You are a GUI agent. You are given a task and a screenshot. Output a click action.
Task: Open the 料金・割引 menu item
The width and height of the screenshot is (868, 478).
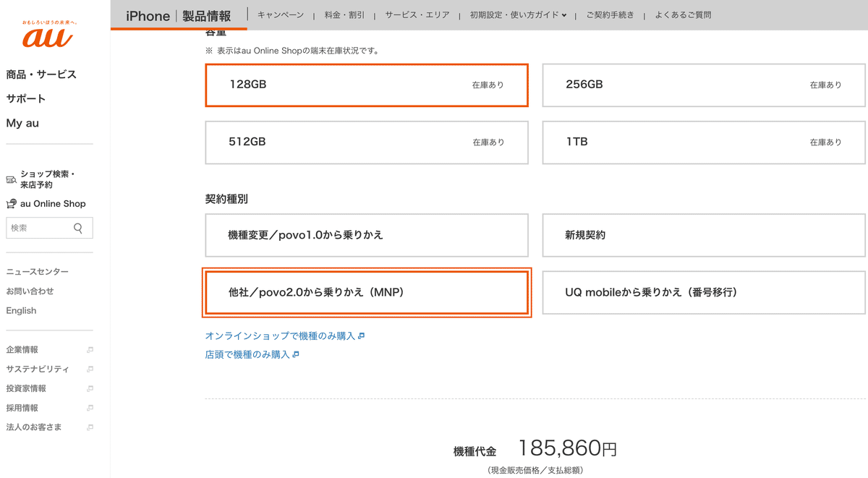[x=344, y=15]
